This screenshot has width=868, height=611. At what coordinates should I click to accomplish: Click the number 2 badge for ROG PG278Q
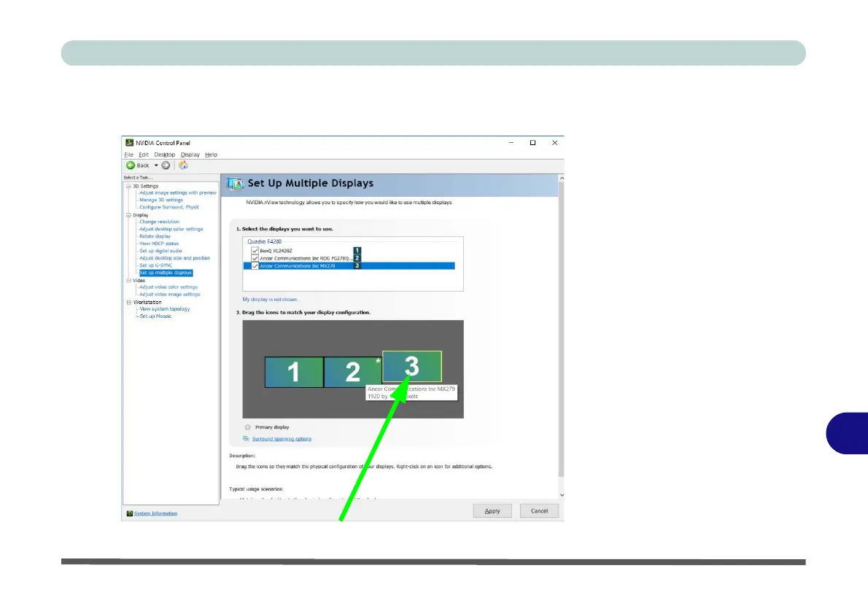click(357, 258)
